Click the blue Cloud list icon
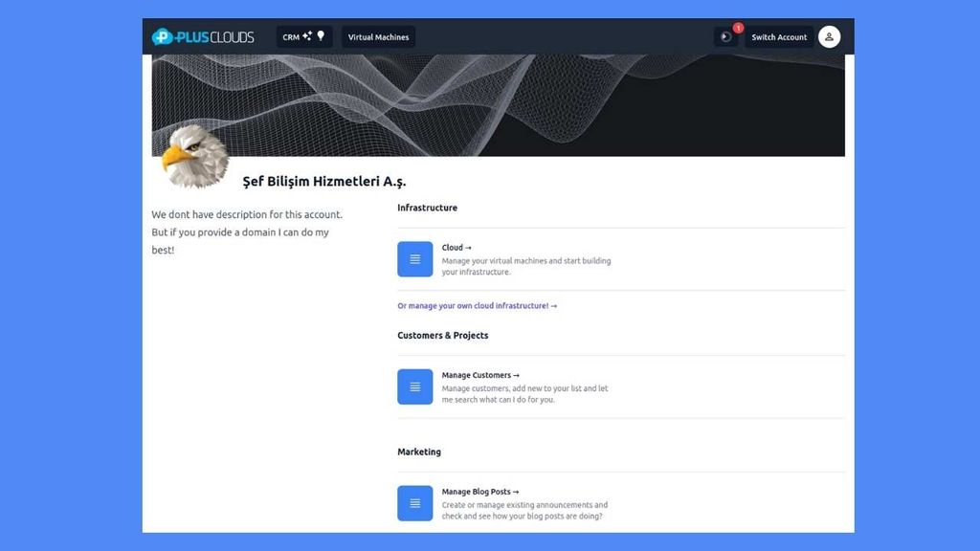Image resolution: width=980 pixels, height=551 pixels. pos(414,259)
